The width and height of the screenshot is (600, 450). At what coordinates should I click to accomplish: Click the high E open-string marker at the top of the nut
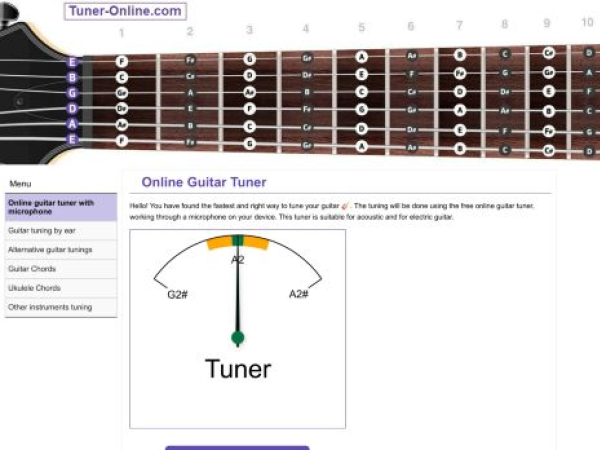tap(72, 62)
